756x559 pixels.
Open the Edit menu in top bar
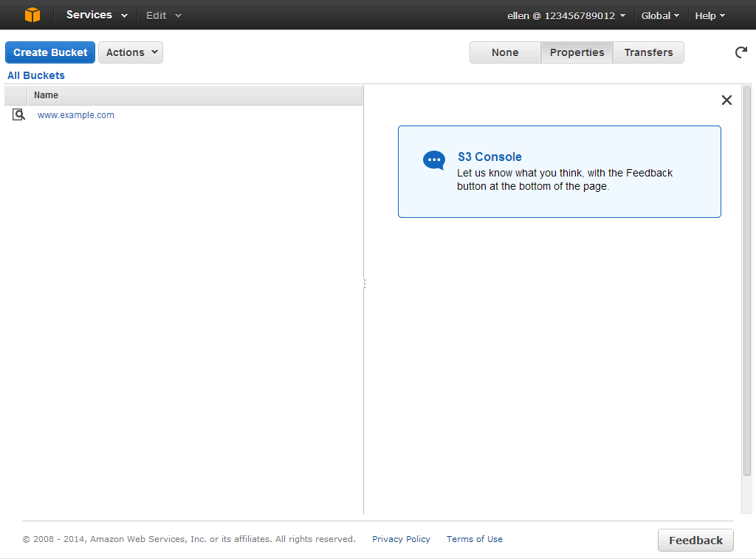[163, 16]
